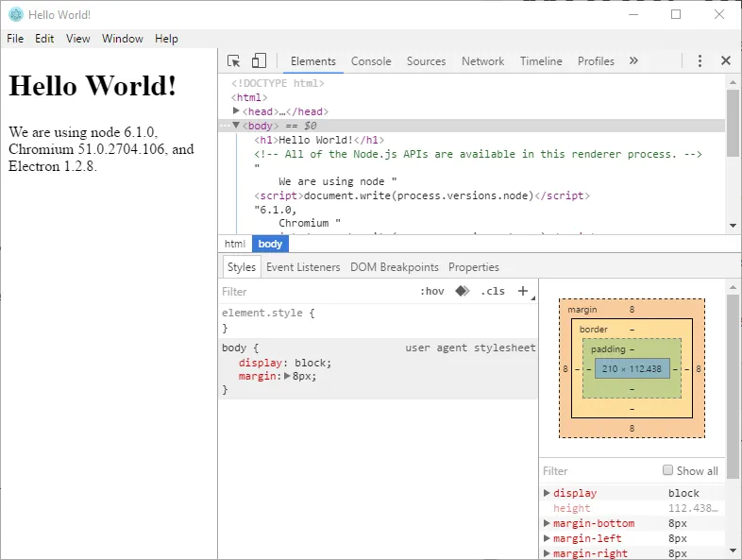Open the DevTools customize menu (three dots)
Image resolution: width=742 pixels, height=560 pixels.
coord(700,60)
